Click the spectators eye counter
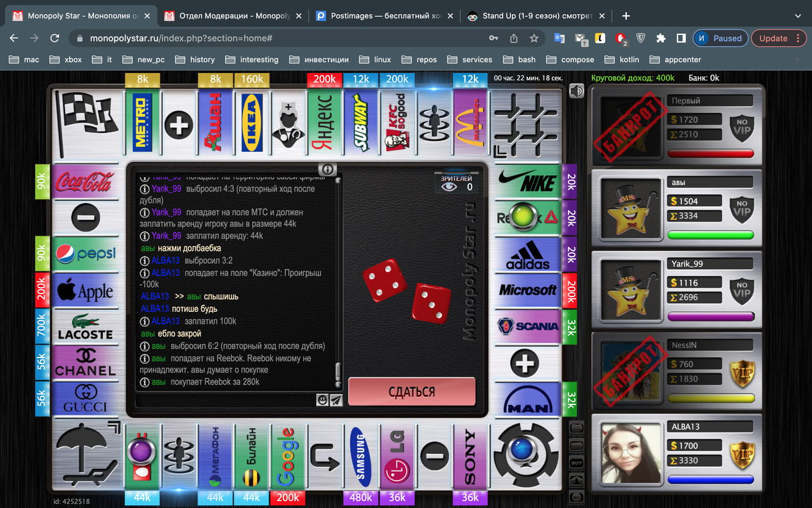Viewport: 812px width, 508px height. pyautogui.click(x=457, y=184)
